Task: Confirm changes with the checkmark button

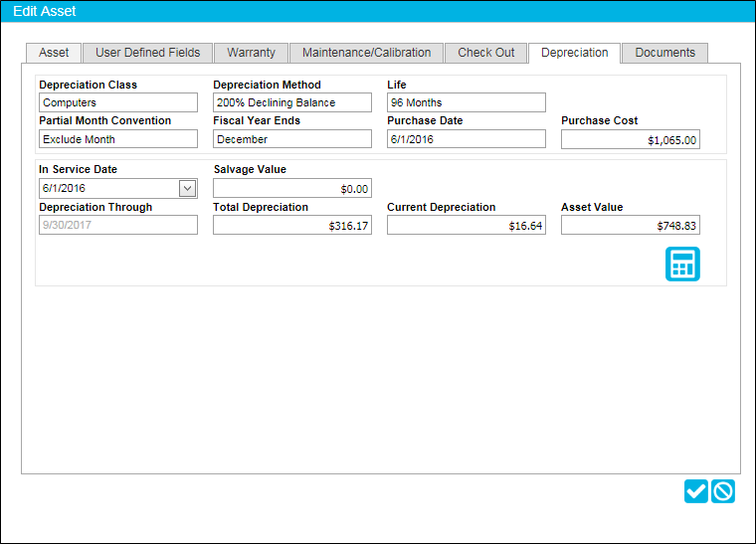Action: (695, 491)
